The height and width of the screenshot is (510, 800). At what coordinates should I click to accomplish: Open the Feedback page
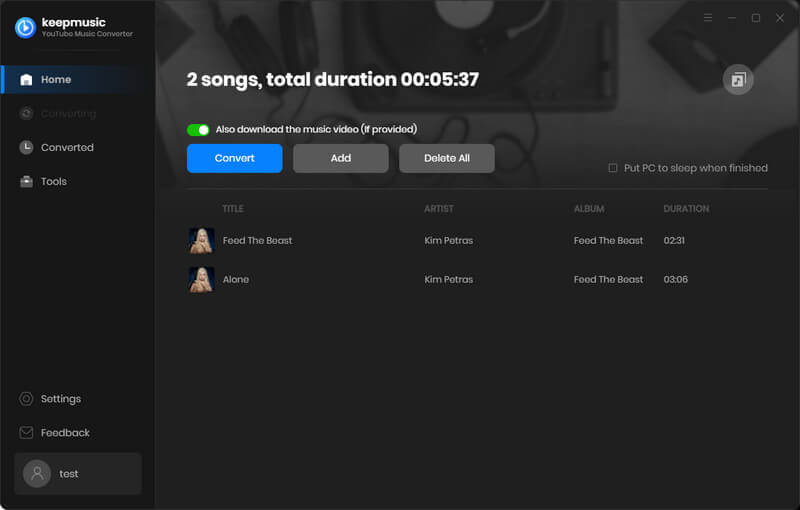pos(78,433)
